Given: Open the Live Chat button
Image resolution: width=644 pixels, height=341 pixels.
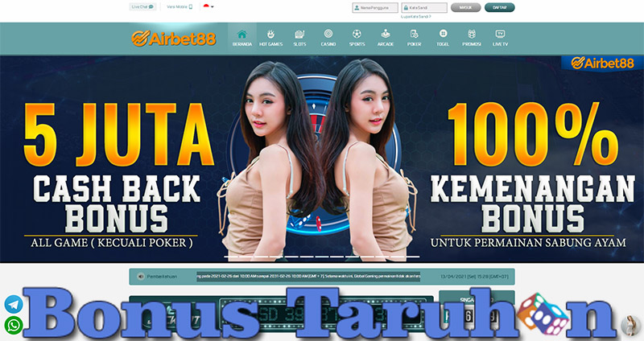Looking at the screenshot, I should (x=142, y=7).
